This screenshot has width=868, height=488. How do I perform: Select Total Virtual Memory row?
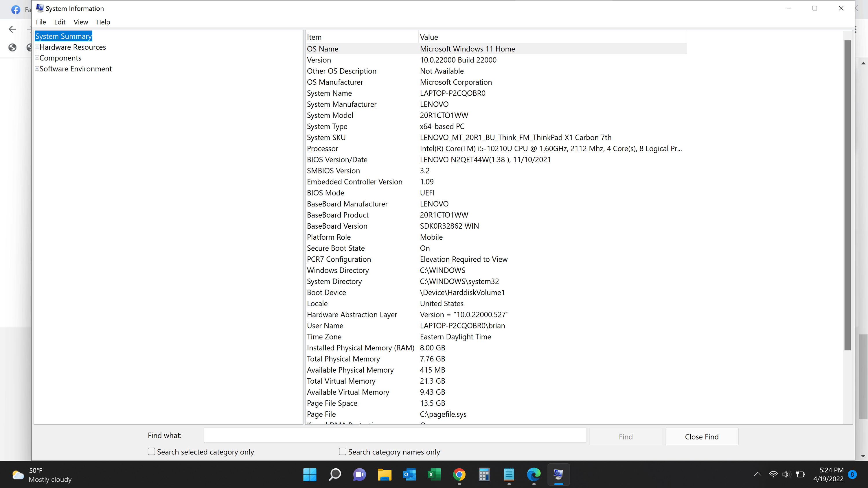tap(496, 381)
